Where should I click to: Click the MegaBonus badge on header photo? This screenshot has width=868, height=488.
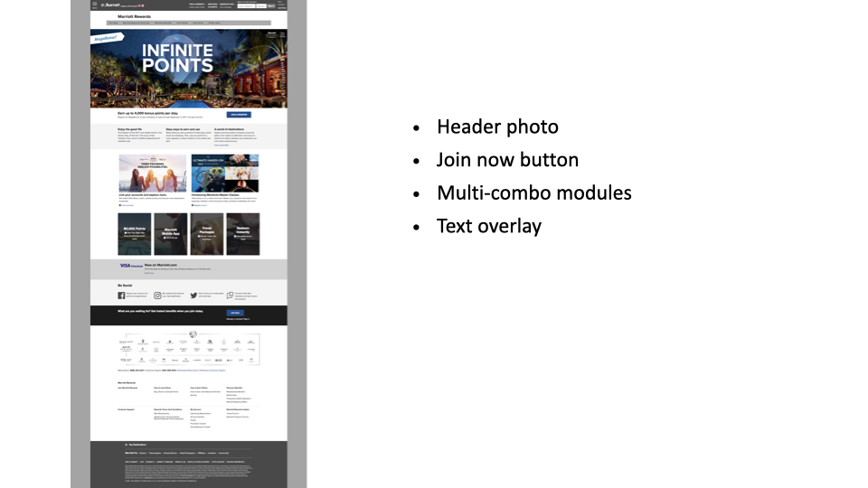[107, 38]
